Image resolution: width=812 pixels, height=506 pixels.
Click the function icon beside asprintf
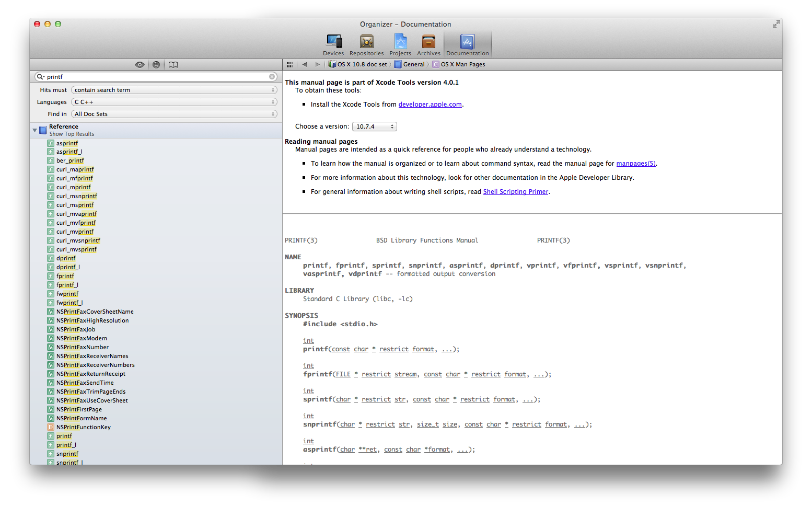click(x=51, y=143)
